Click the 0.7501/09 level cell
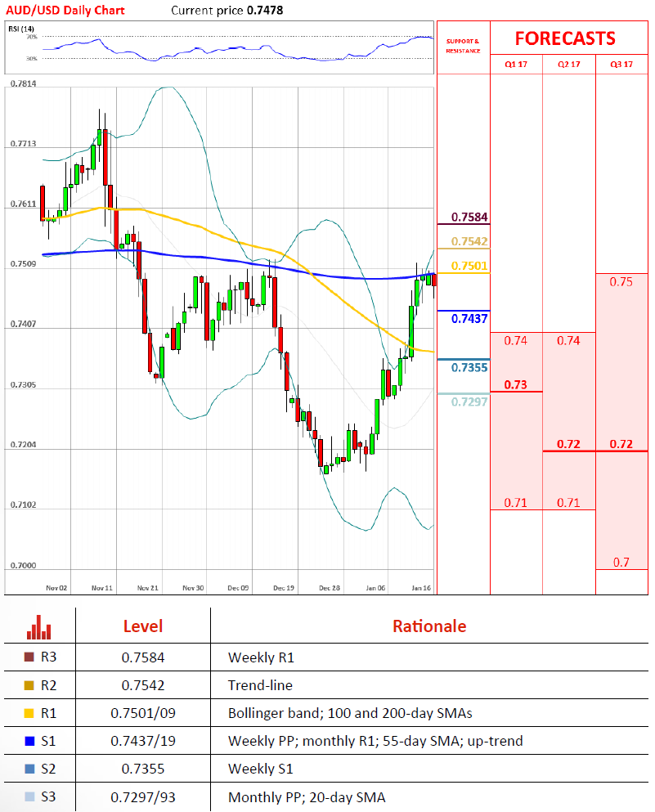This screenshot has width=655, height=812. [x=143, y=714]
